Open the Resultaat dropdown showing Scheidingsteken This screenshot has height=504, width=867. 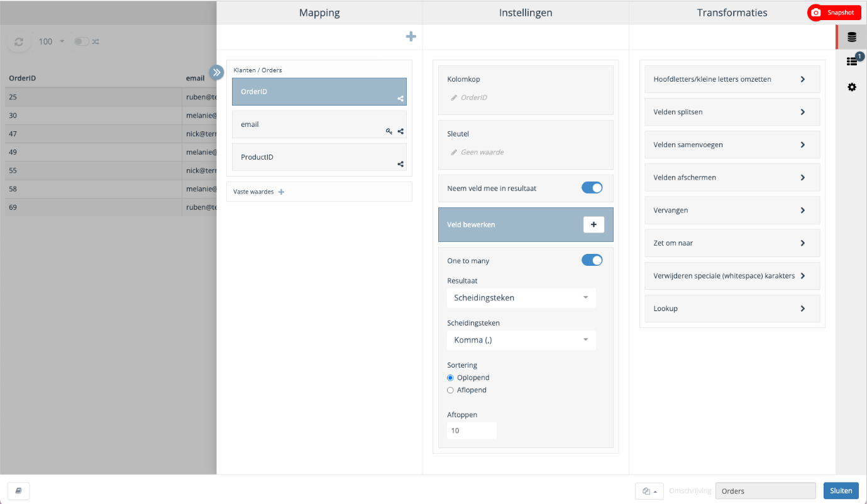pyautogui.click(x=521, y=298)
